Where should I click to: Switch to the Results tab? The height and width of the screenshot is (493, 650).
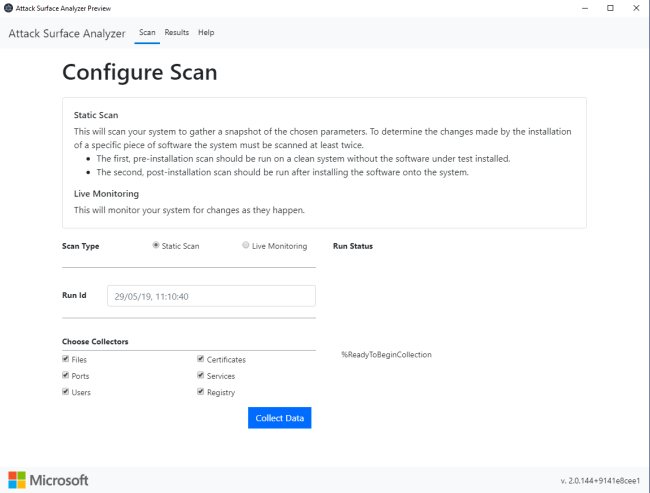(177, 33)
